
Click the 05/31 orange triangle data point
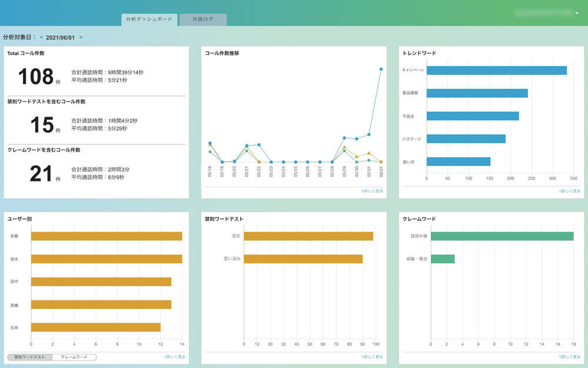(369, 153)
